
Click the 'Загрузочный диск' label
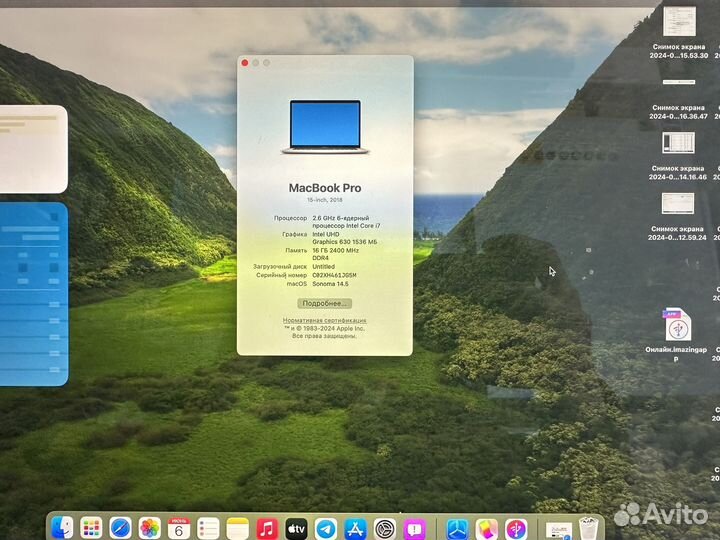coord(280,267)
